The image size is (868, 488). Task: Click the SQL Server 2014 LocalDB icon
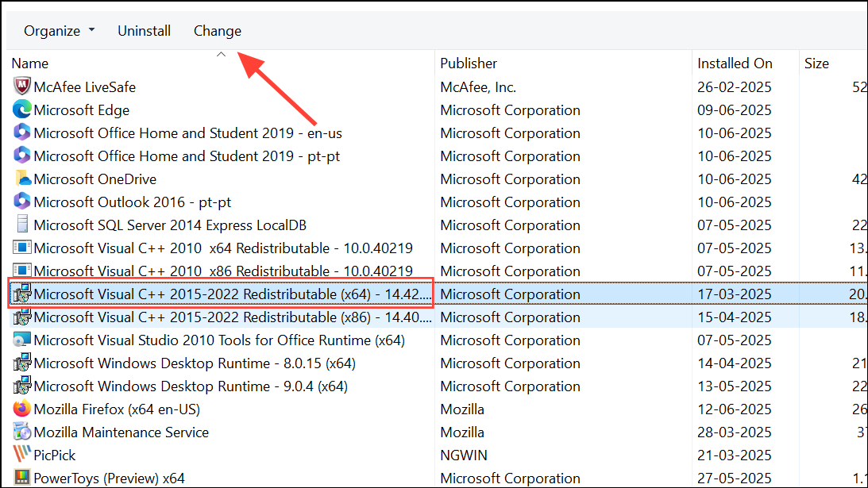21,225
